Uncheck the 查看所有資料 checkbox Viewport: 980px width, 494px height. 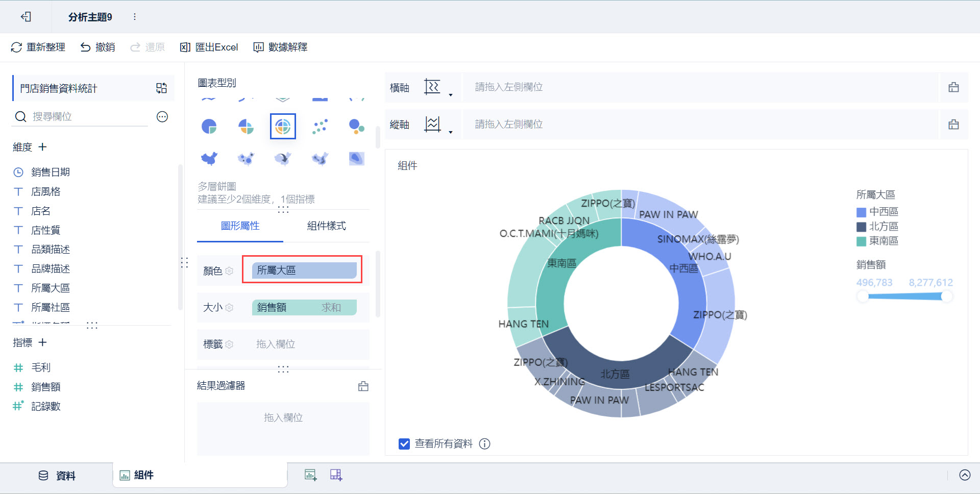point(404,444)
